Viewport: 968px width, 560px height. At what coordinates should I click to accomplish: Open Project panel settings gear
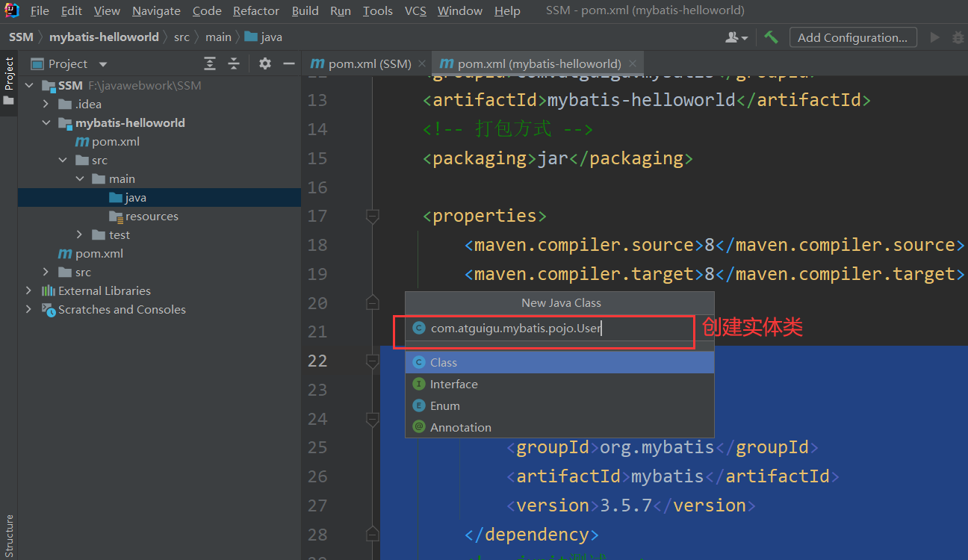[265, 63]
